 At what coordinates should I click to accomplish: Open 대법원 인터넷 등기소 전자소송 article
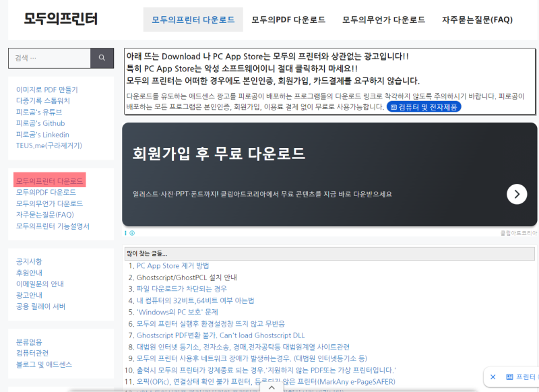[x=243, y=347]
